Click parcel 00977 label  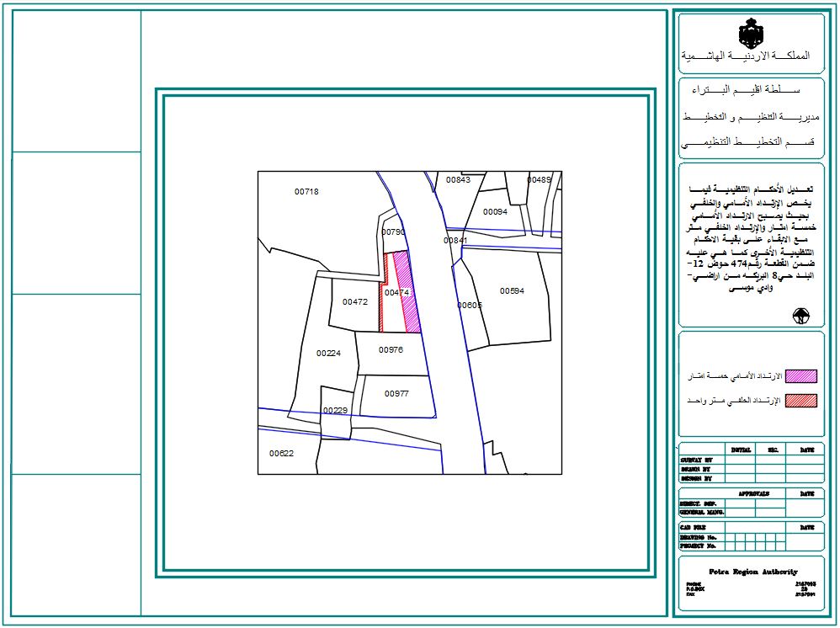click(396, 393)
